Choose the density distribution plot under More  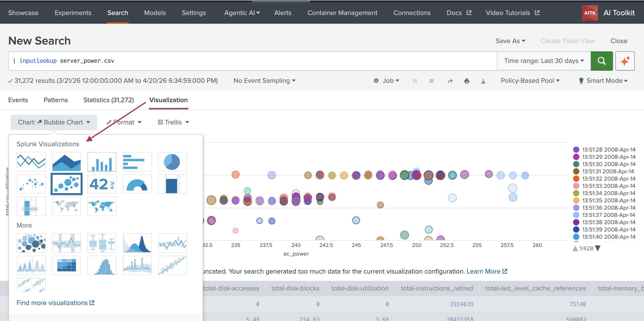pos(137,243)
